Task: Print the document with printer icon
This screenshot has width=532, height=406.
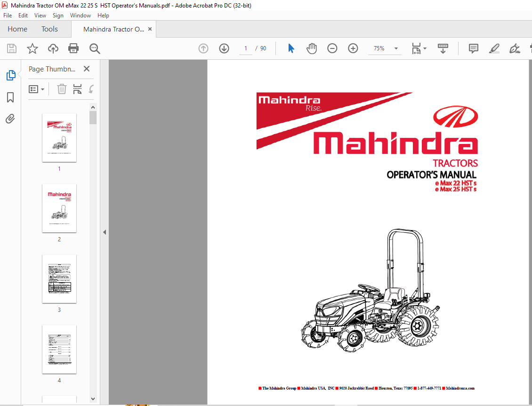Action: coord(73,48)
